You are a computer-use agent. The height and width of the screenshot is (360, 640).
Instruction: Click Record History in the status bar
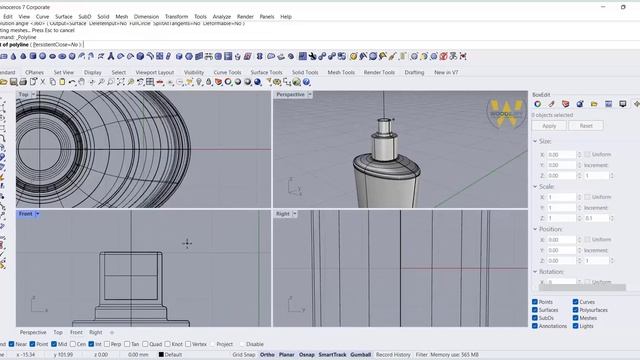tap(393, 355)
